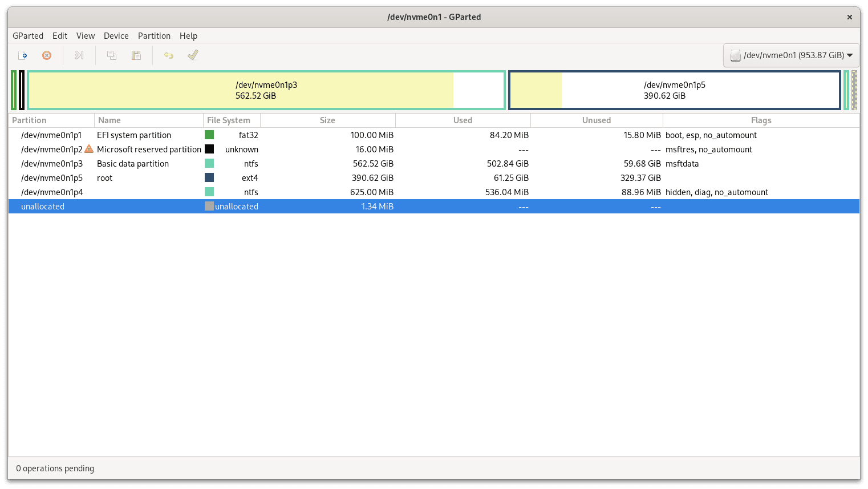Viewport: 868px width, 489px height.
Task: Click the '329.37 GiB' unused cell
Action: coord(640,177)
